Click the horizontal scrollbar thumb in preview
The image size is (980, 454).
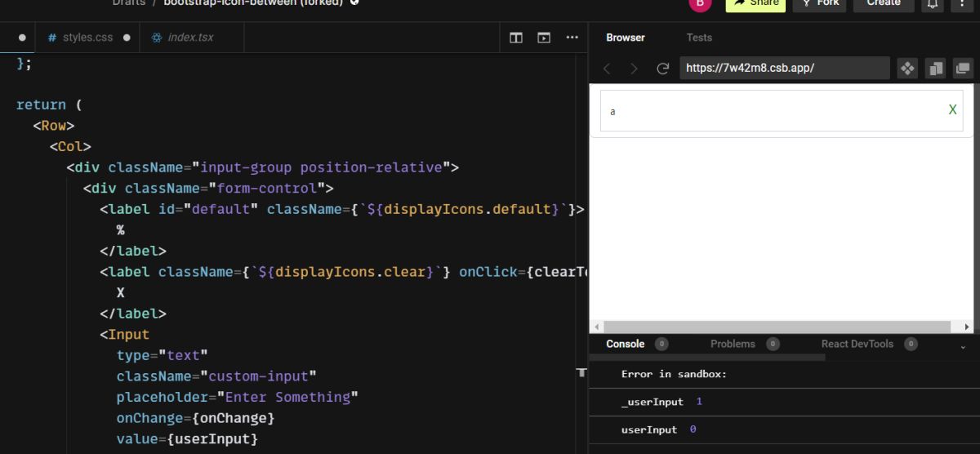point(777,327)
